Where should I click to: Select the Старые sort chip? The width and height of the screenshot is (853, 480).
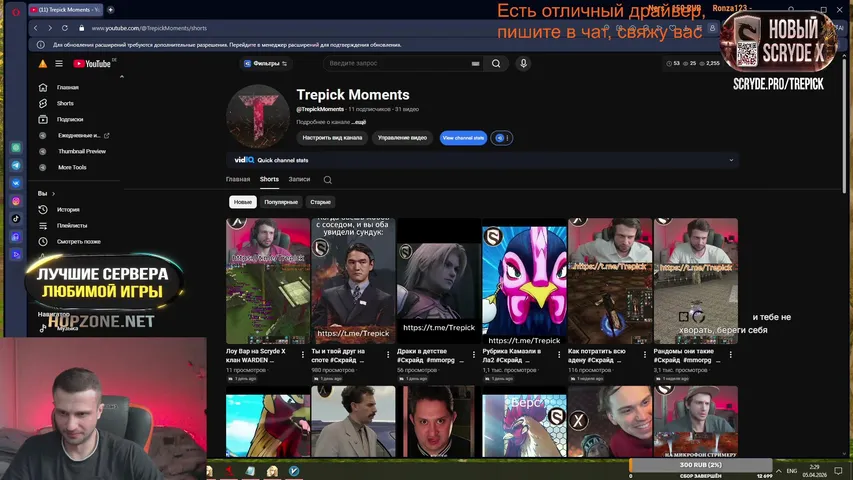[320, 202]
